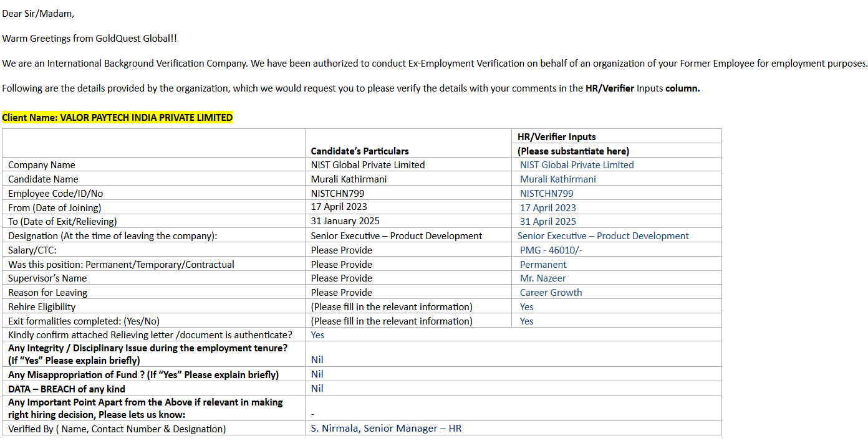
Task: Click verifier name S. Nirmala, Senior Manager – HR
Action: point(386,429)
